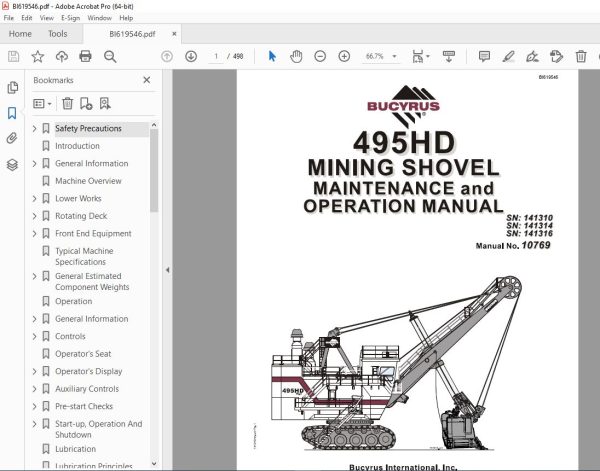Add to starred files icon
The height and width of the screenshot is (471, 600).
[x=38, y=57]
